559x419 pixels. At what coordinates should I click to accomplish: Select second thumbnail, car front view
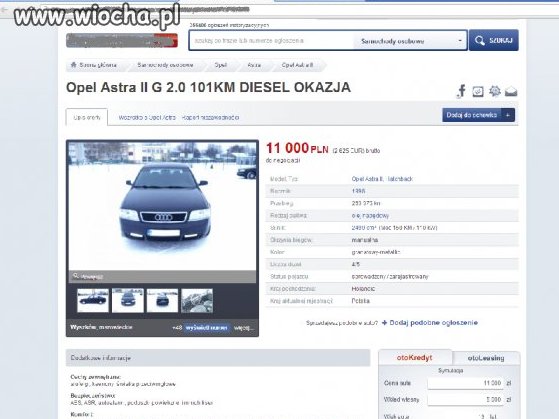(x=128, y=301)
